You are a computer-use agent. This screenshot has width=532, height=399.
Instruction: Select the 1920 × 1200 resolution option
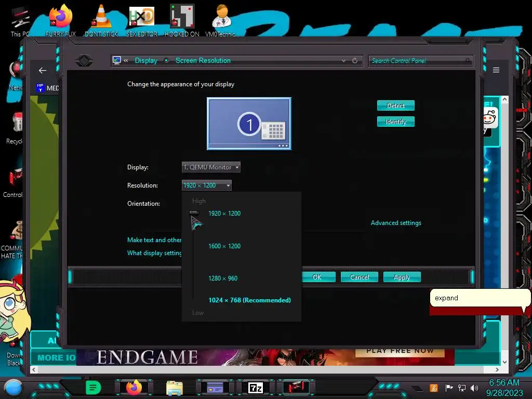224,214
